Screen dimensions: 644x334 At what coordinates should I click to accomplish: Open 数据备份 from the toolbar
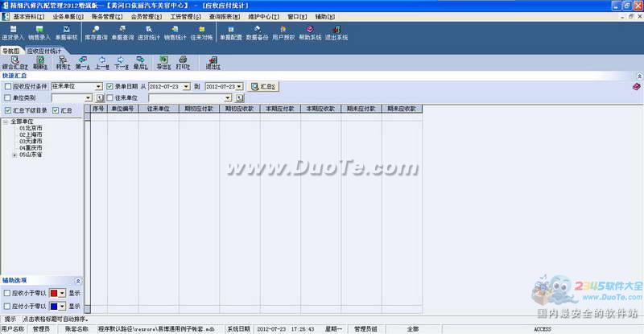257,32
